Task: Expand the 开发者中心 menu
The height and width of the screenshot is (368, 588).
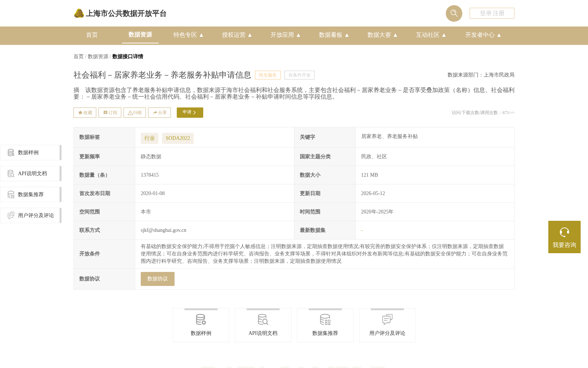Action: point(483,35)
